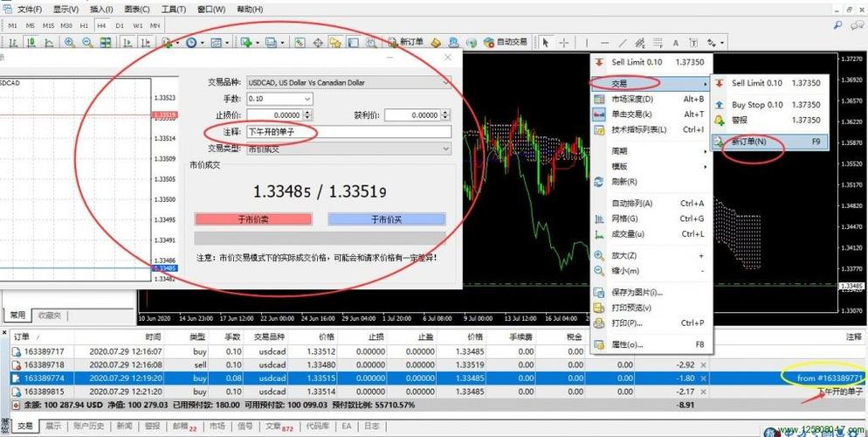Screen dimensions: 868x437
Task: Click the zoom in magnifier toolbar icon
Action: [70, 43]
